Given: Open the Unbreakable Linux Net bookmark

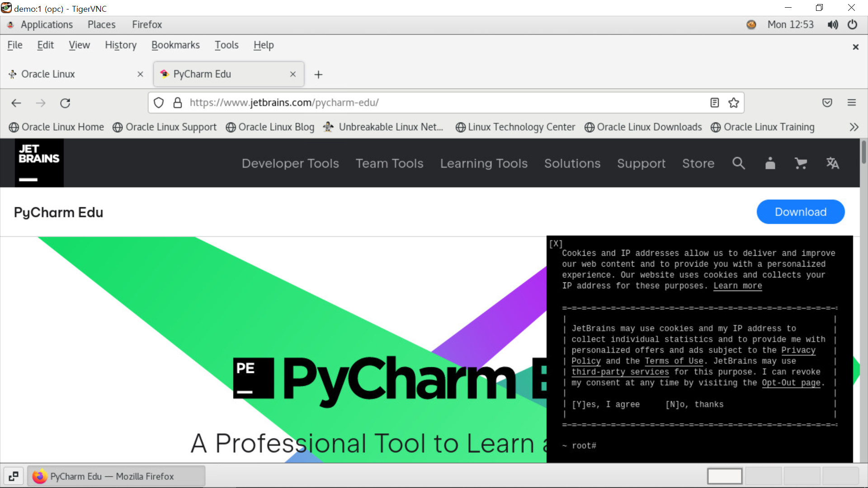Looking at the screenshot, I should tap(383, 127).
